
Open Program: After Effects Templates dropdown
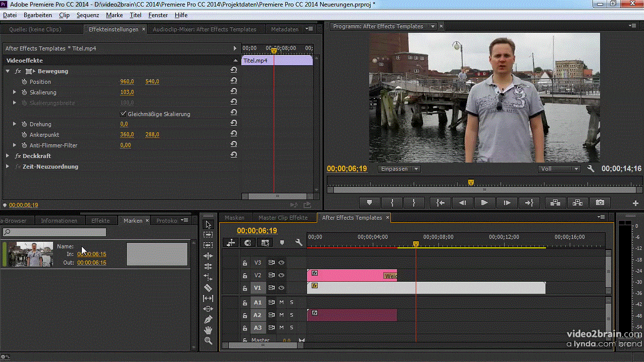[433, 26]
